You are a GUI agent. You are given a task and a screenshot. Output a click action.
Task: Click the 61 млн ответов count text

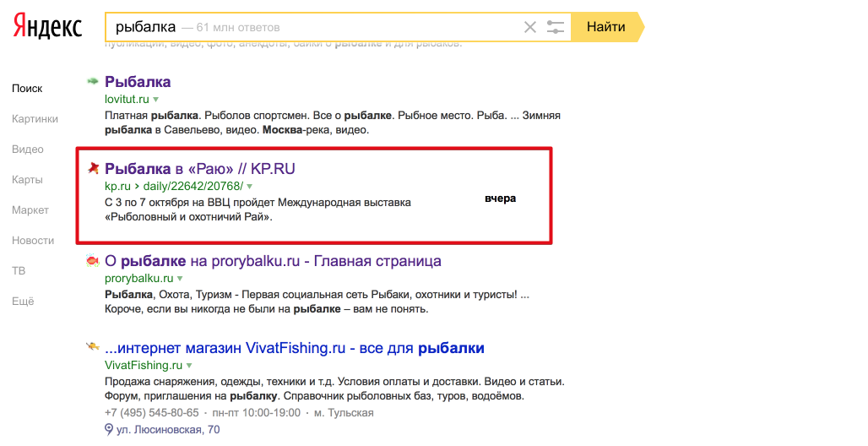pyautogui.click(x=238, y=27)
